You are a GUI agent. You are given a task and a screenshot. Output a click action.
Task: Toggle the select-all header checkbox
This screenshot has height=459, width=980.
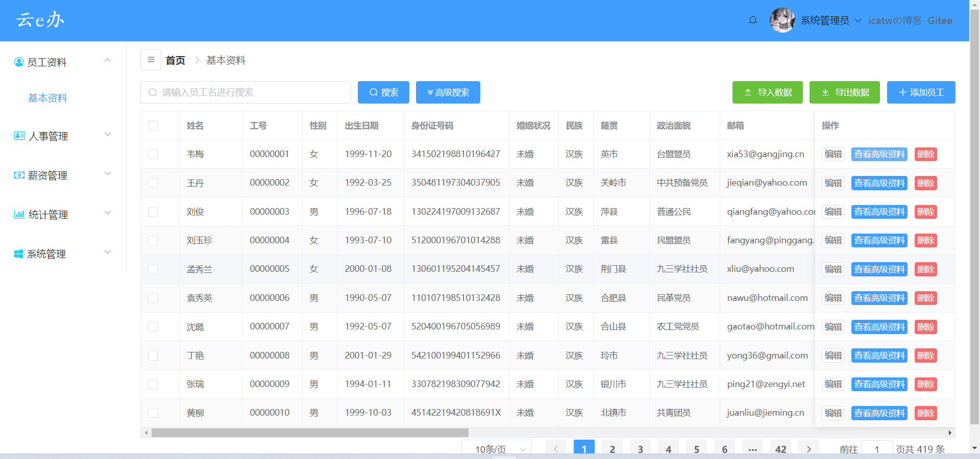(x=153, y=125)
